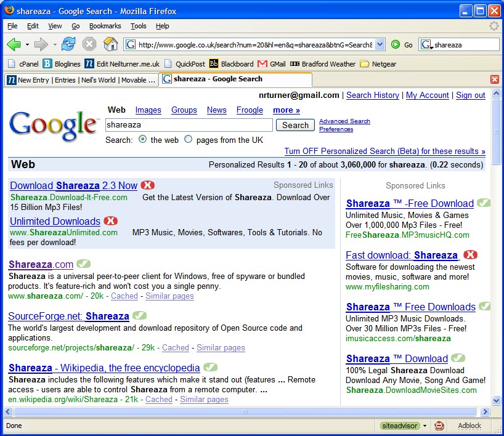Open the Tools menu
Image resolution: width=504 pixels, height=436 pixels.
pyautogui.click(x=138, y=26)
